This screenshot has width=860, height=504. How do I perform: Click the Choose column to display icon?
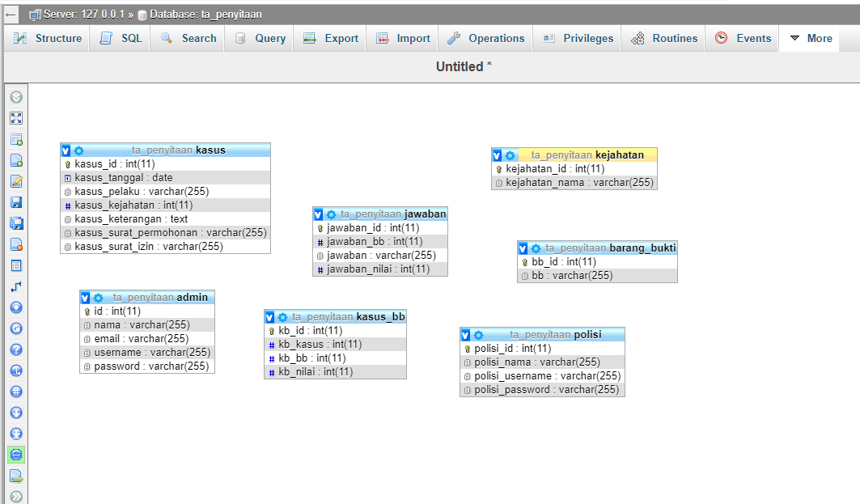pyautogui.click(x=16, y=307)
